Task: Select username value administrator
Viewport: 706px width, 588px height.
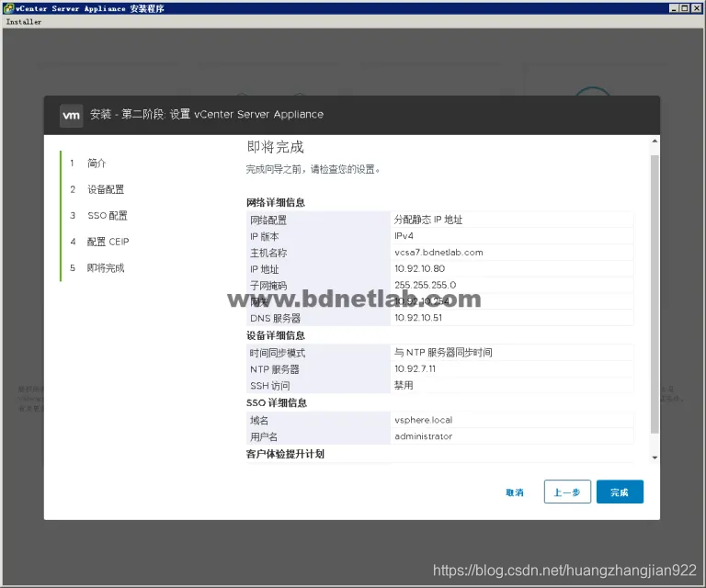Action: pyautogui.click(x=423, y=435)
